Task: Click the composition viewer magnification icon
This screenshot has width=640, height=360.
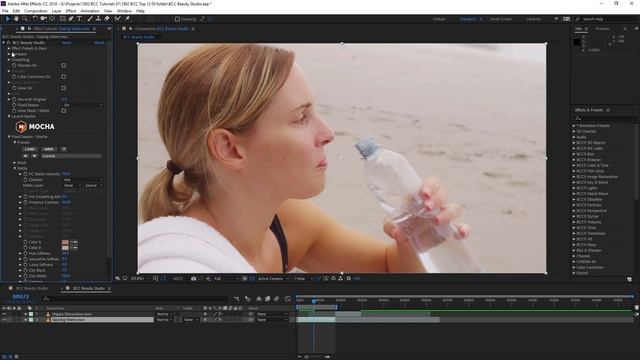Action: (x=118, y=279)
